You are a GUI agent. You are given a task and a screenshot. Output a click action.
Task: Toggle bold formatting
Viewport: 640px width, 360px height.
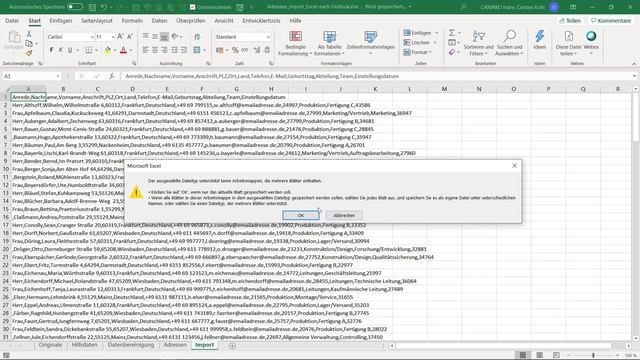tap(51, 50)
